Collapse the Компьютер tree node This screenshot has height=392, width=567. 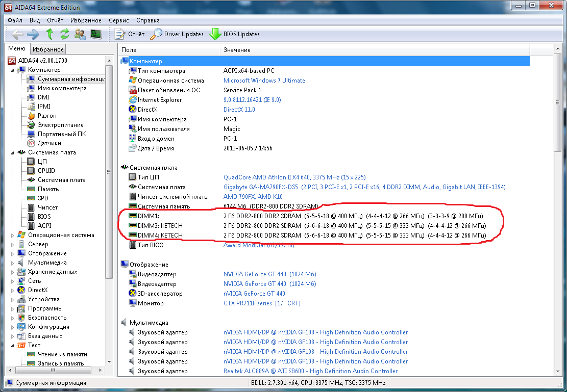click(x=12, y=70)
